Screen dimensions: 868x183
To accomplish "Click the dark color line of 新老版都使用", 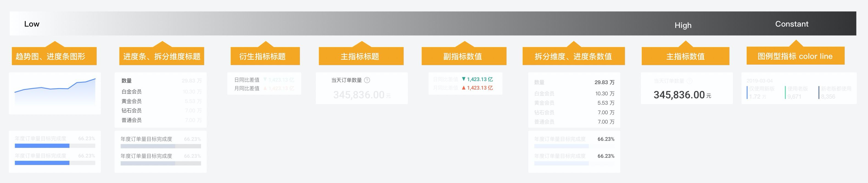I will click(819, 93).
